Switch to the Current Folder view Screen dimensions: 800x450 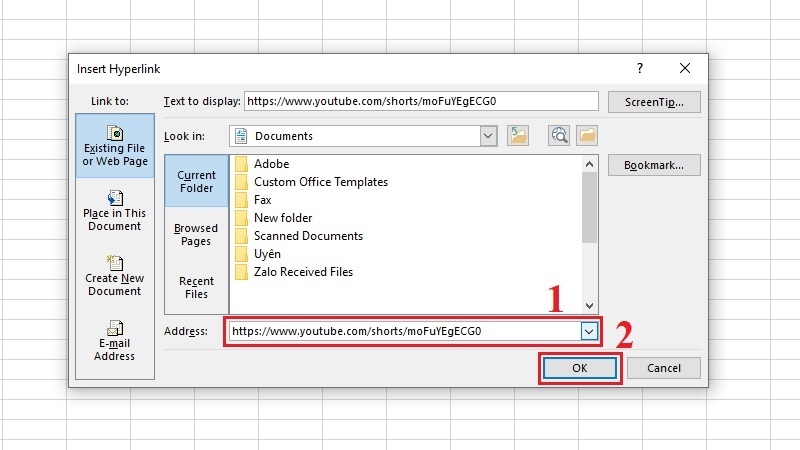196,181
